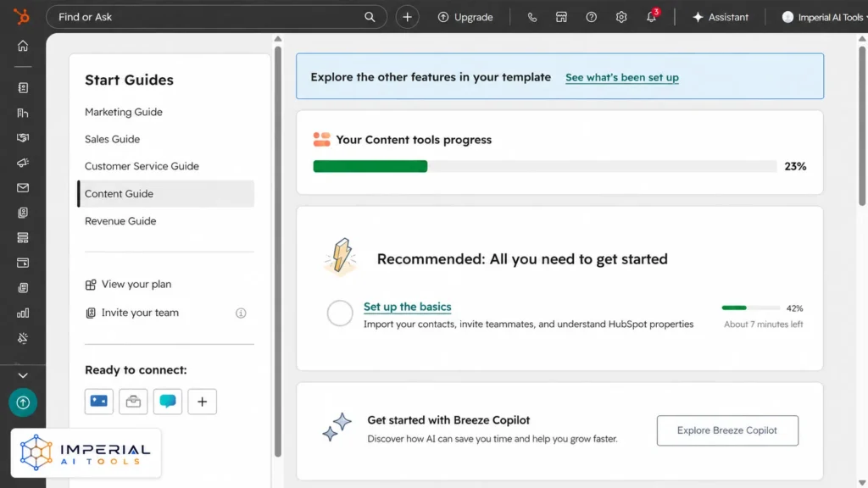The width and height of the screenshot is (868, 488).
Task: Expand sidebar with the down chevron
Action: pos(23,375)
